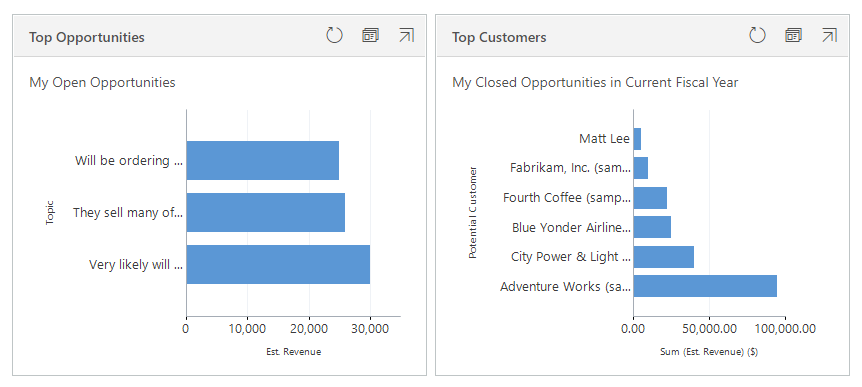Click the Blue Yonder Airlines bar
The width and height of the screenshot is (862, 387).
[653, 227]
